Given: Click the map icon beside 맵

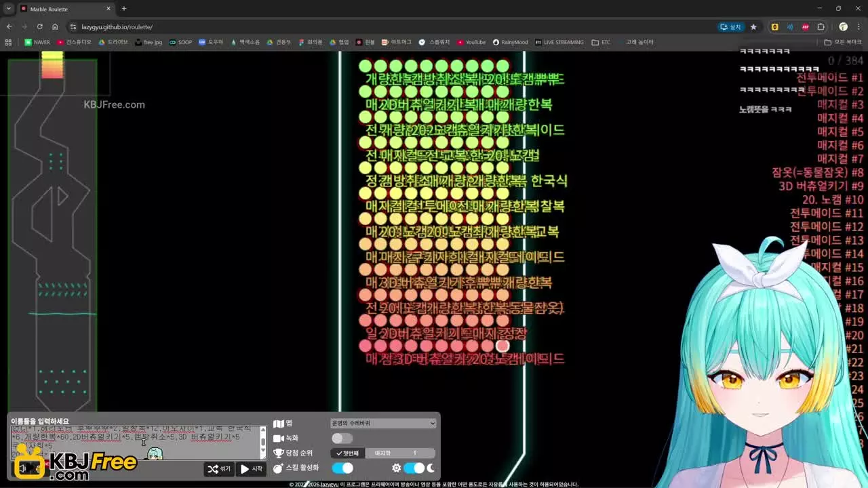Looking at the screenshot, I should 278,424.
